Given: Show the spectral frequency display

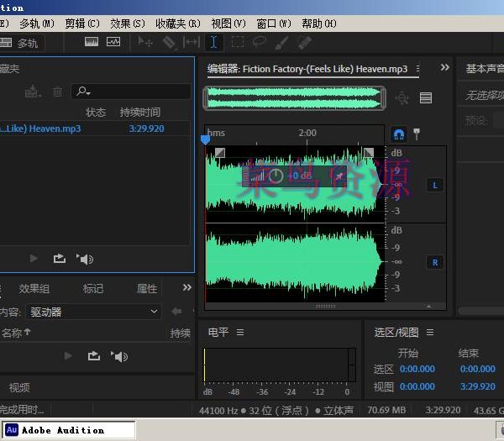Looking at the screenshot, I should click(x=113, y=42).
